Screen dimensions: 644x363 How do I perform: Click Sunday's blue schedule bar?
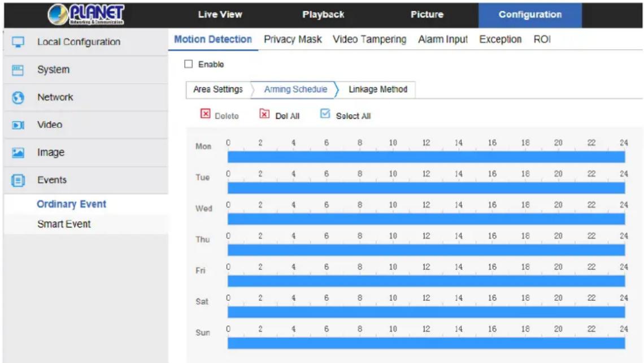coord(427,343)
